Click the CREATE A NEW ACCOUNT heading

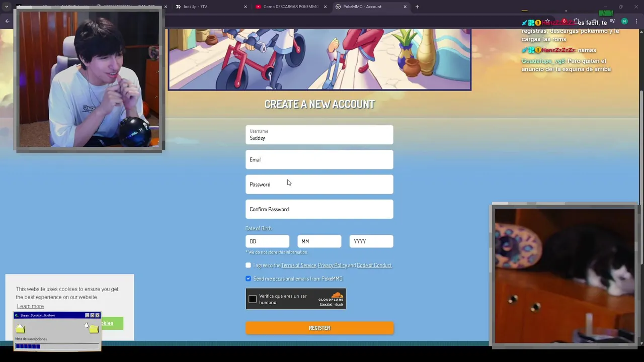tap(319, 104)
